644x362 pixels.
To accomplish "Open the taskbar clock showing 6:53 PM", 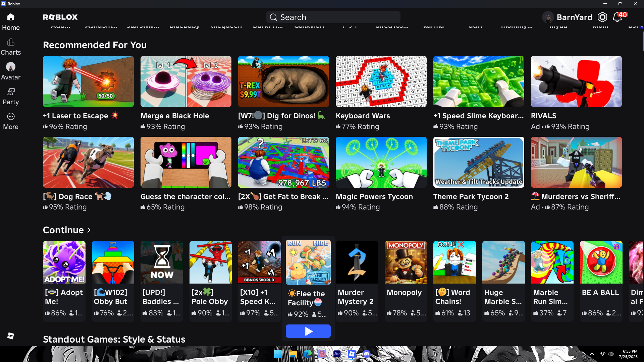I will [628, 354].
